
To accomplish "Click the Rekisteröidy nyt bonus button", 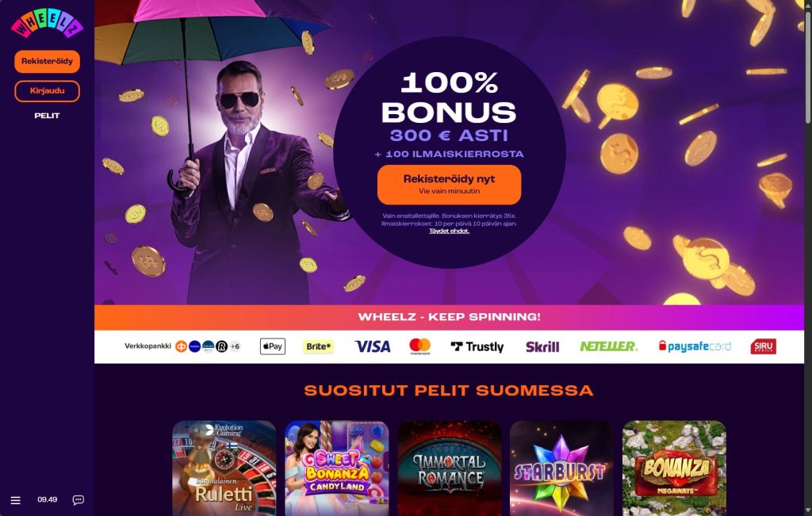I will 449,184.
